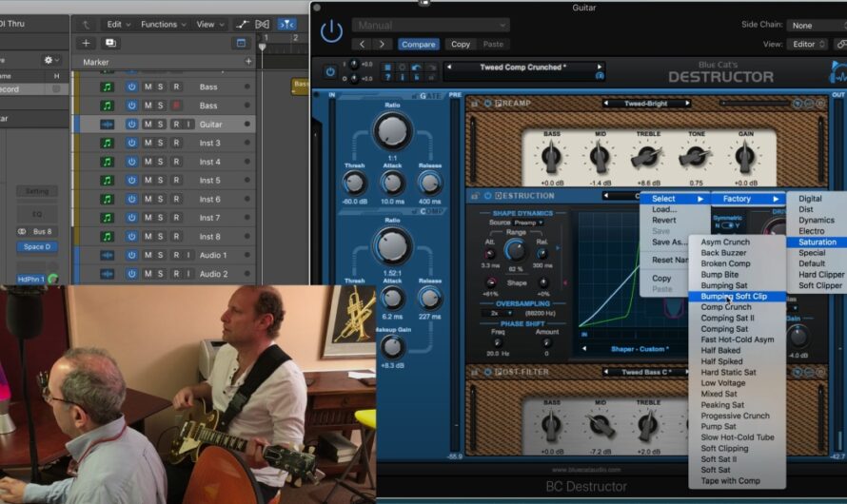
Task: Click the question mark help icon
Action: (x=387, y=78)
